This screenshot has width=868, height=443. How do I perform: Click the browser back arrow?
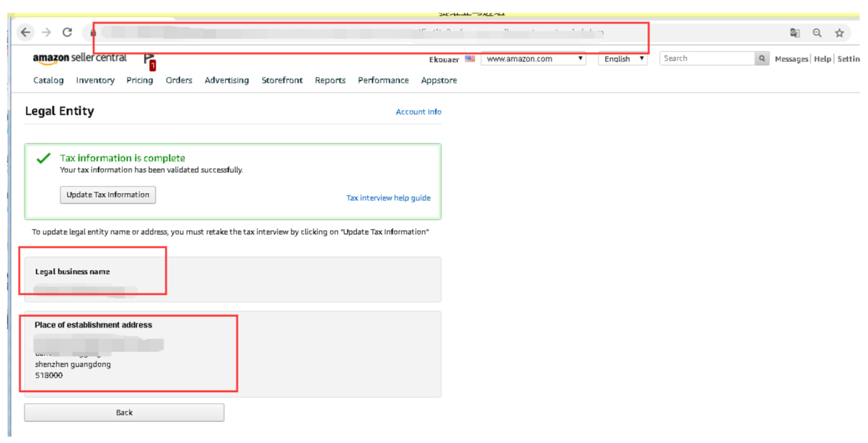pos(25,32)
